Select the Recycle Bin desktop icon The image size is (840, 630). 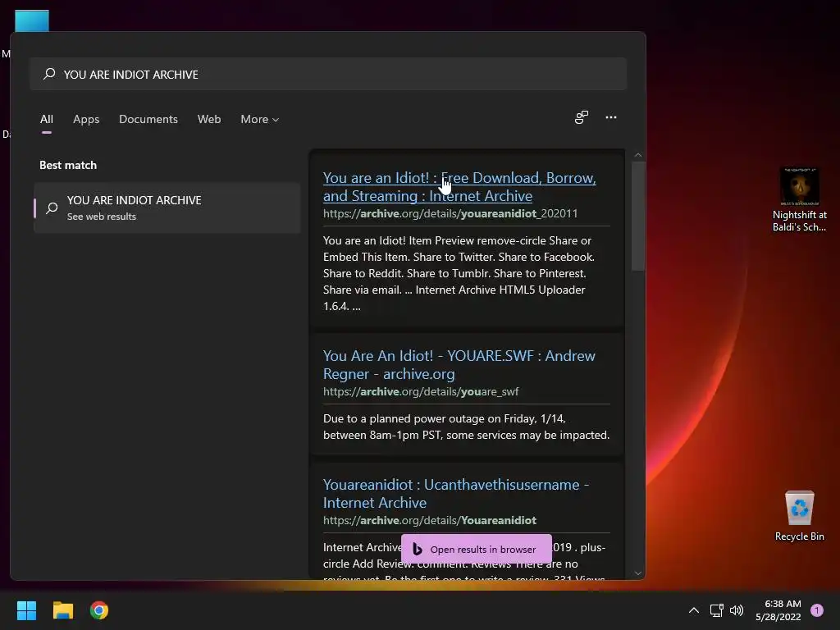tap(799, 515)
